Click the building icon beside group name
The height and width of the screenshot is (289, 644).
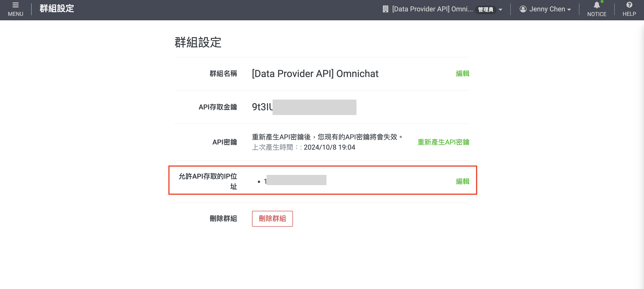[x=385, y=9]
